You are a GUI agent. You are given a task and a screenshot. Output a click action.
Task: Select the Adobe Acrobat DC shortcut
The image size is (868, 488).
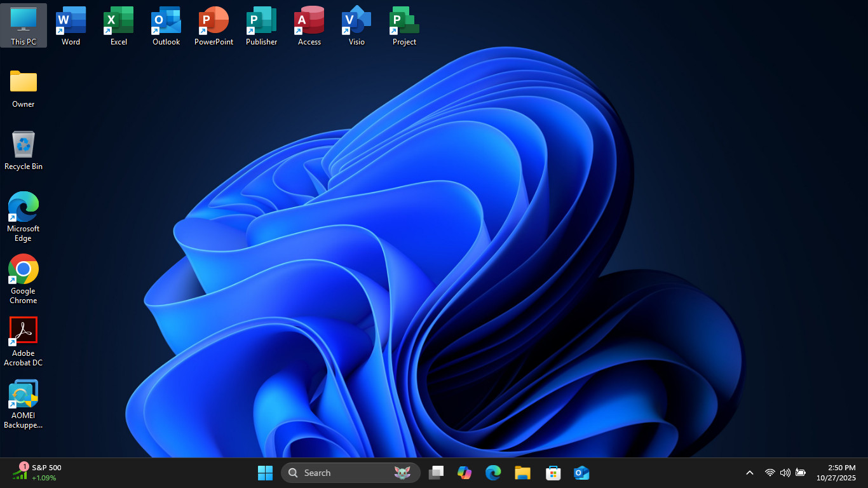pos(24,342)
